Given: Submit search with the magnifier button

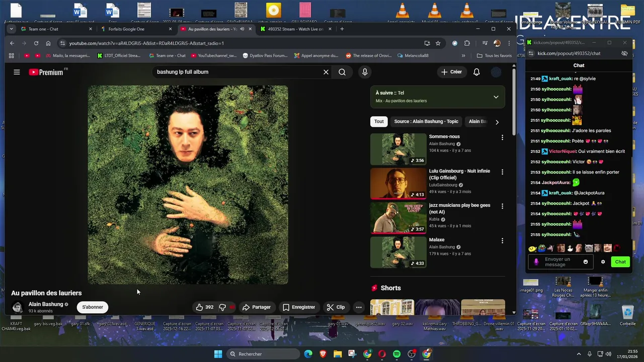Looking at the screenshot, I should click(342, 72).
